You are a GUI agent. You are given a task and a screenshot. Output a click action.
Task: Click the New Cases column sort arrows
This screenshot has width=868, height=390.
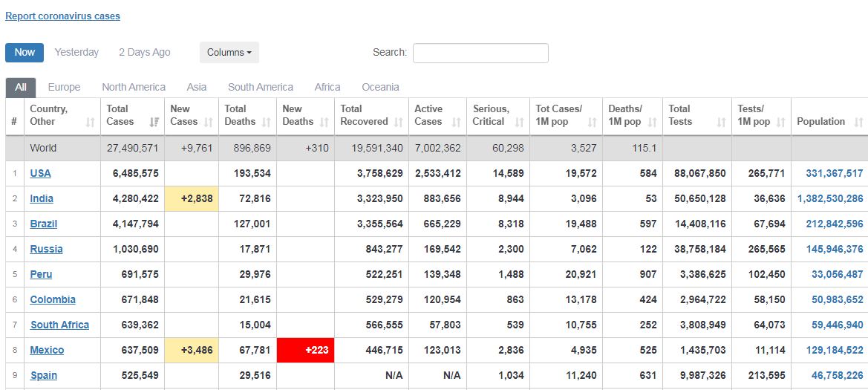tap(209, 123)
